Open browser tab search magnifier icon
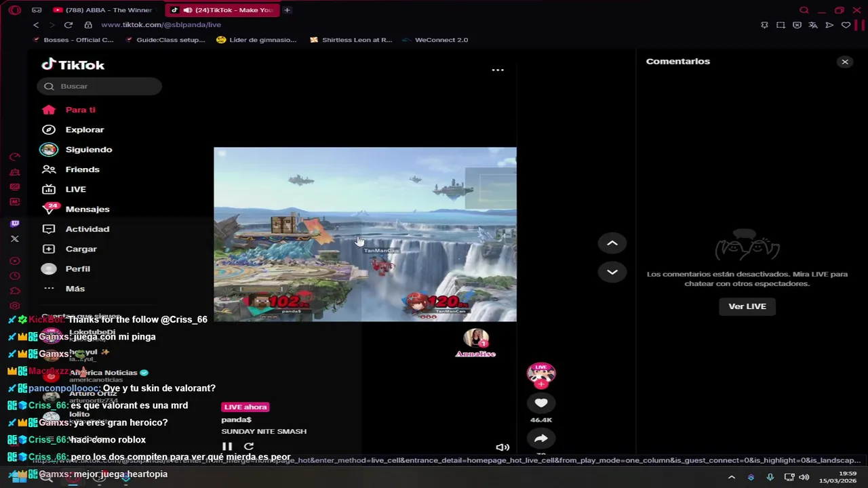868x488 pixels. 804,10
